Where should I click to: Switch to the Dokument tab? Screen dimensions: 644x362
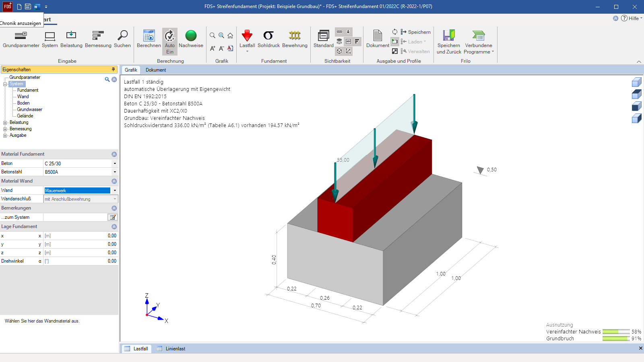point(156,70)
